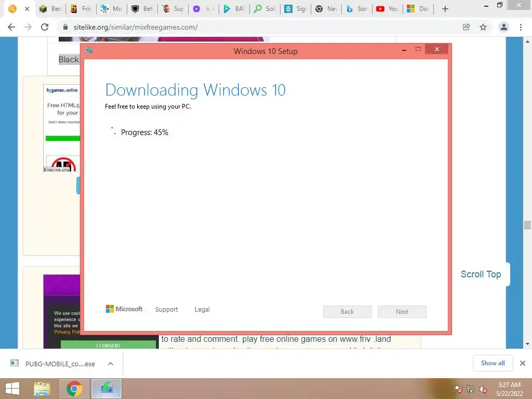
Task: Open the Privacy Policy link
Action: [x=67, y=332]
